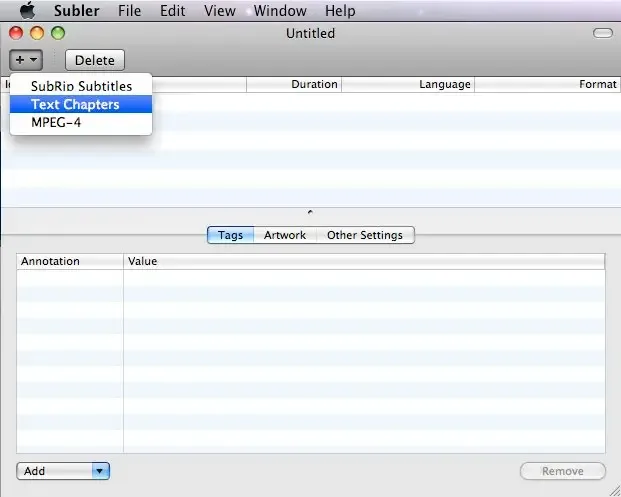The width and height of the screenshot is (621, 497).
Task: Open the Window menu
Action: [x=280, y=11]
